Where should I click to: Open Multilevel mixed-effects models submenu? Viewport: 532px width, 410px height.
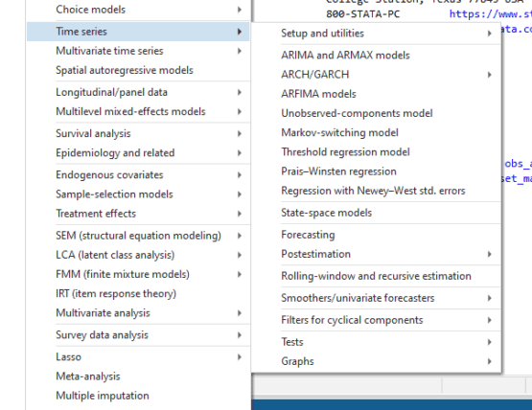[138, 111]
